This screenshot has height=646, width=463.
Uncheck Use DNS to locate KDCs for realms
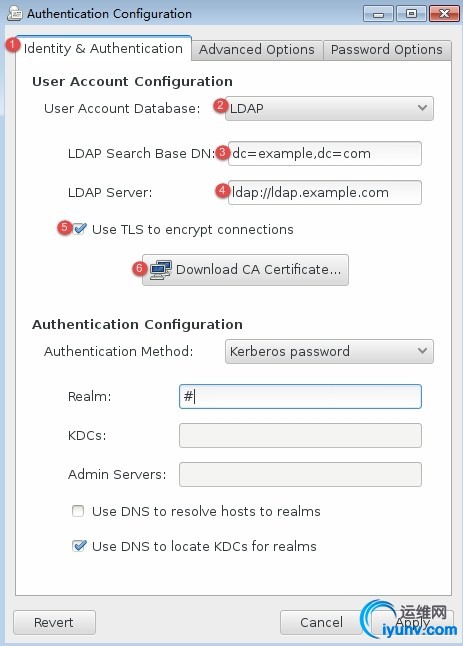click(x=79, y=546)
